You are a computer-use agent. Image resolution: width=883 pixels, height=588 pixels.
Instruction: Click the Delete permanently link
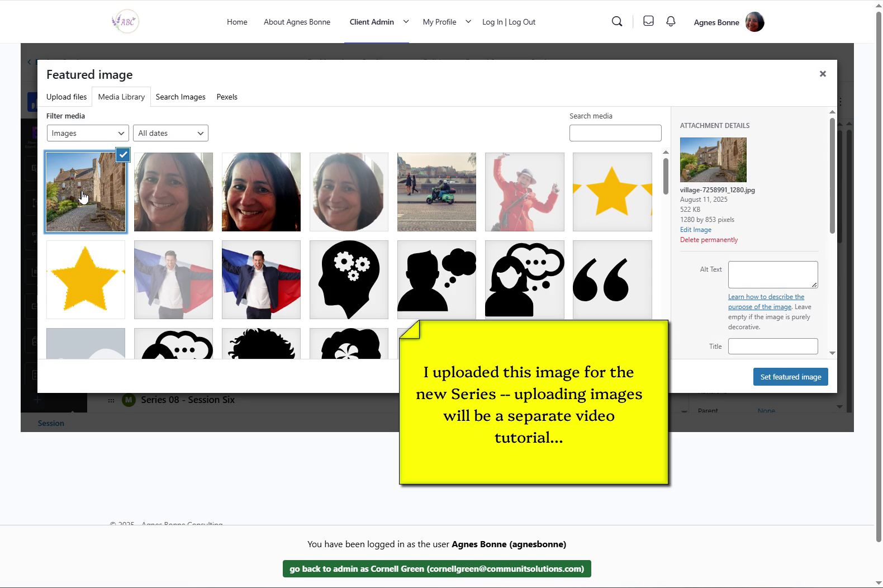click(x=709, y=240)
